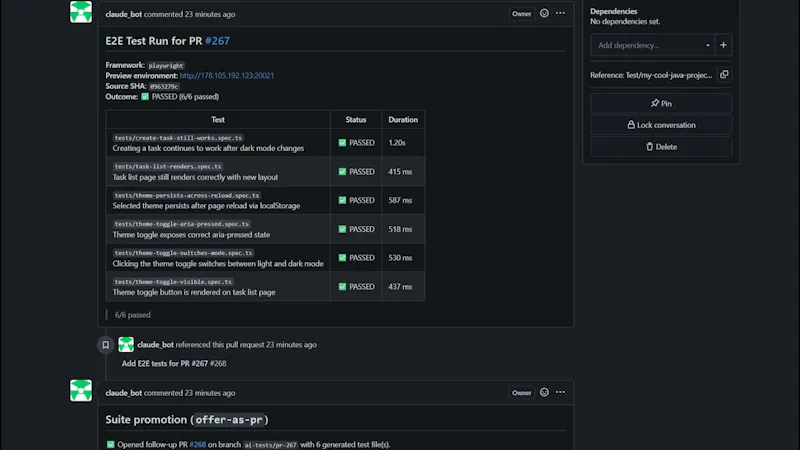Click Owner badge on Suite promotion comment
This screenshot has height=450, width=800.
[521, 392]
